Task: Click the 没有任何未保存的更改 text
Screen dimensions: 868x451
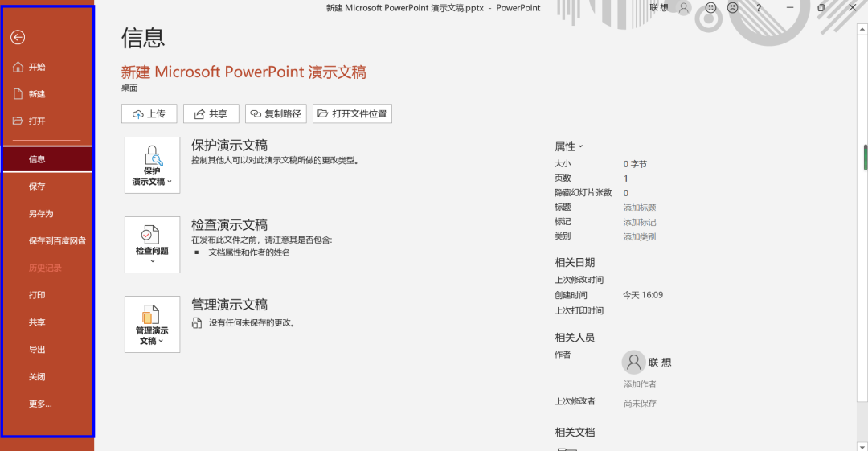Action: [252, 322]
